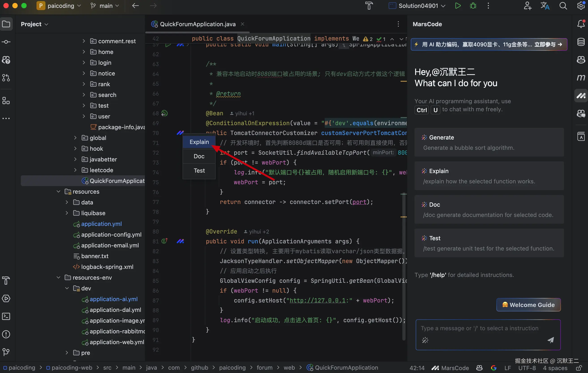The image size is (588, 373).
Task: Choose Doc from the MarsCode popup menu
Action: 199,156
